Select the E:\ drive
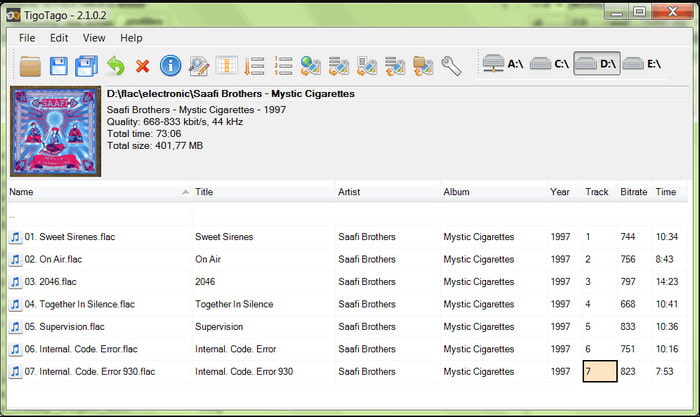Image resolution: width=700 pixels, height=417 pixels. pyautogui.click(x=642, y=64)
